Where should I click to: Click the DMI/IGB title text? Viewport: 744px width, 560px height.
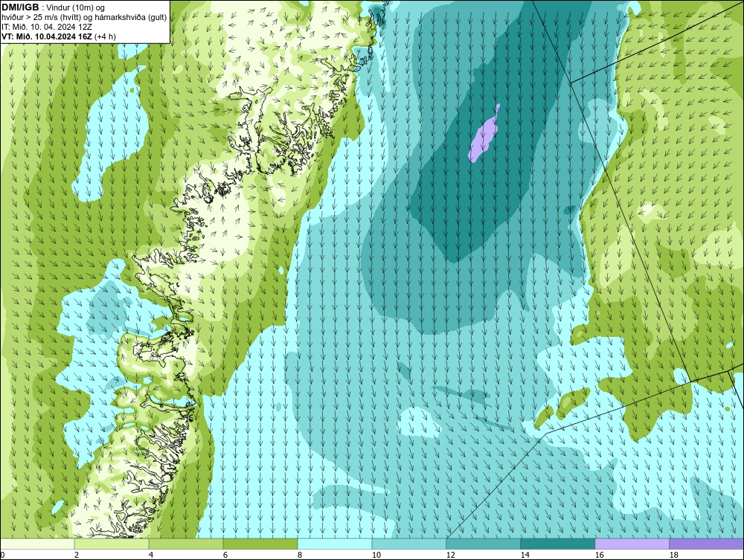click(x=20, y=7)
